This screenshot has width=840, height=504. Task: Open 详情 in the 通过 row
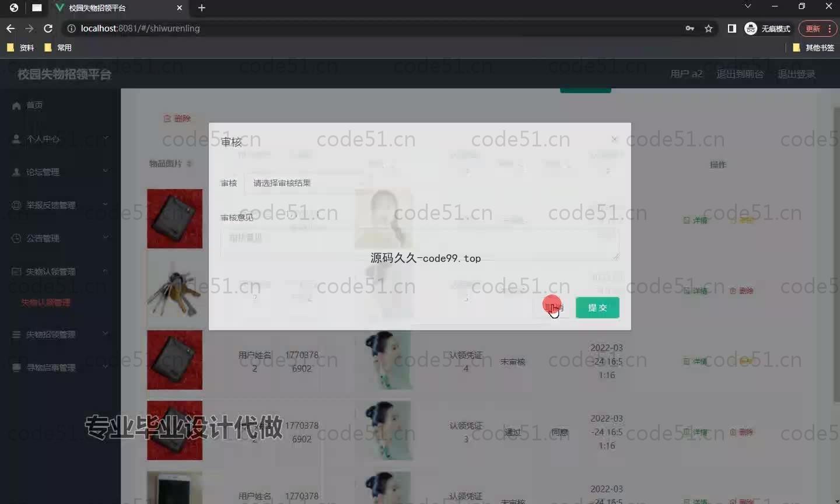tap(696, 432)
